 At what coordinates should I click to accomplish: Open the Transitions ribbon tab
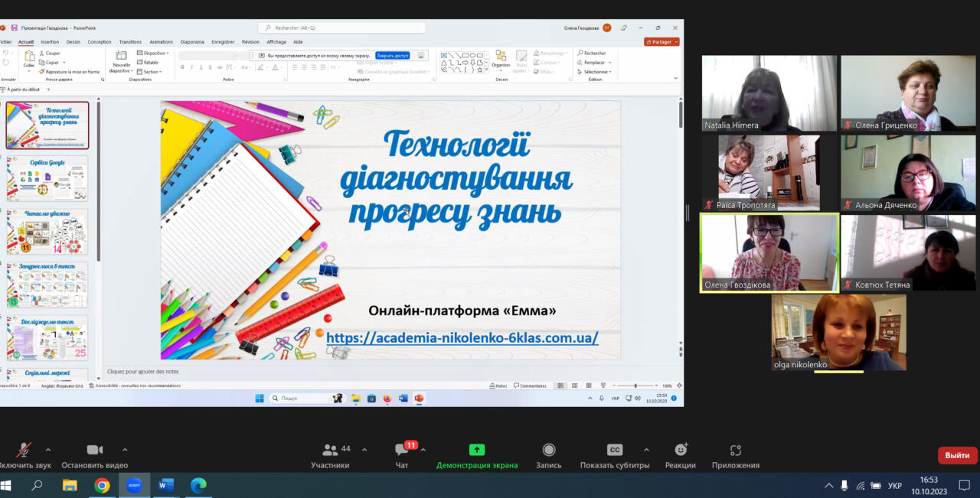tap(130, 42)
